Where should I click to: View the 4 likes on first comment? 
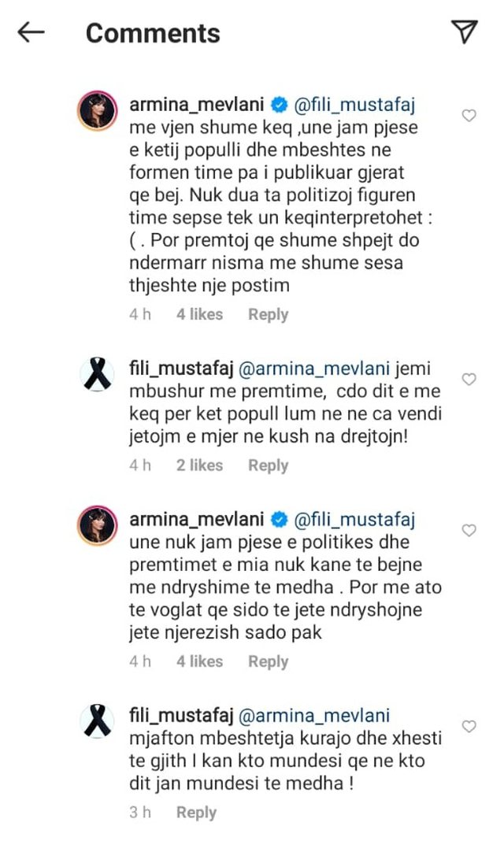tap(199, 314)
